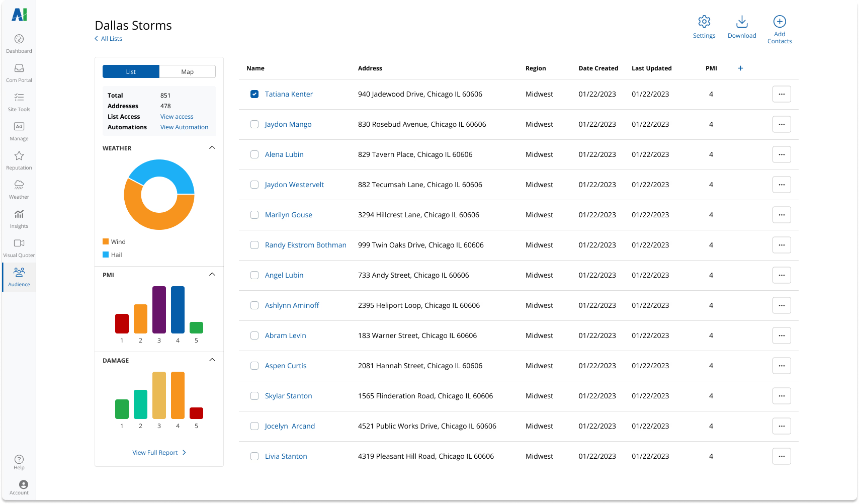859x504 pixels.
Task: Select the List tab
Action: coord(131,71)
